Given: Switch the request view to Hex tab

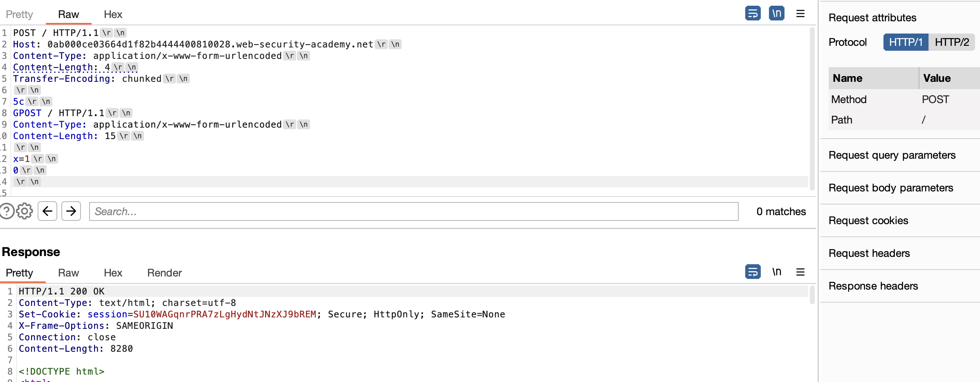Looking at the screenshot, I should (x=113, y=14).
